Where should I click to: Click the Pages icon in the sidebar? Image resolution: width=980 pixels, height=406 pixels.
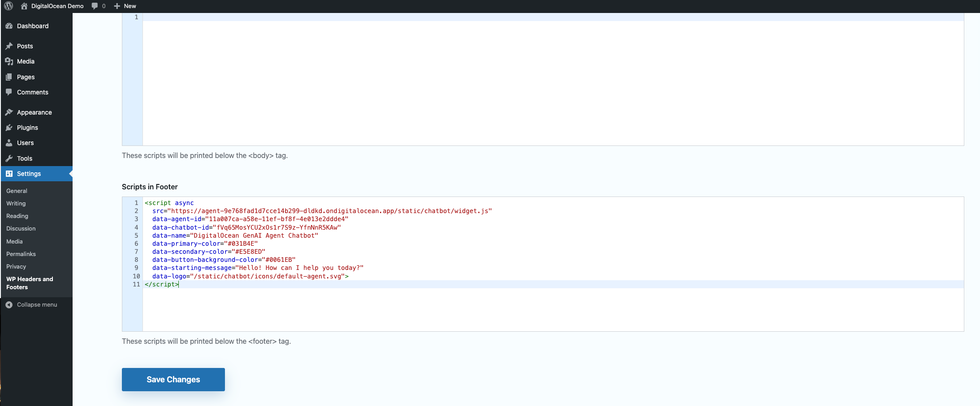[x=9, y=77]
